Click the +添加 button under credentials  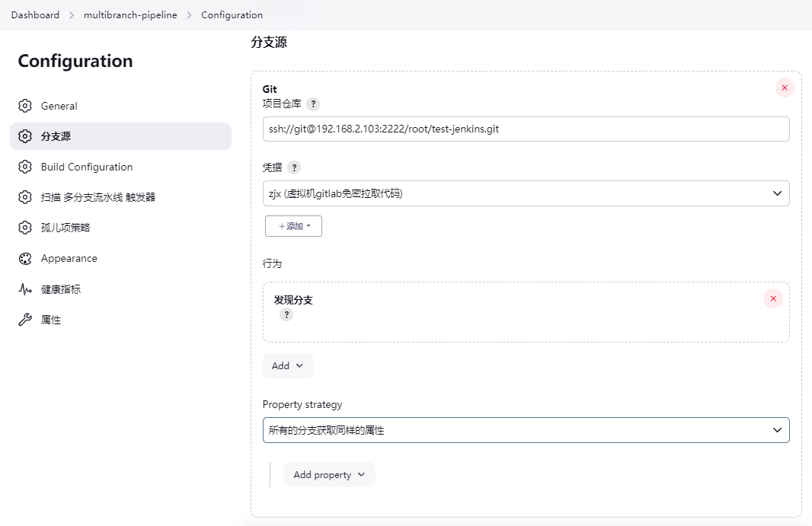[293, 226]
